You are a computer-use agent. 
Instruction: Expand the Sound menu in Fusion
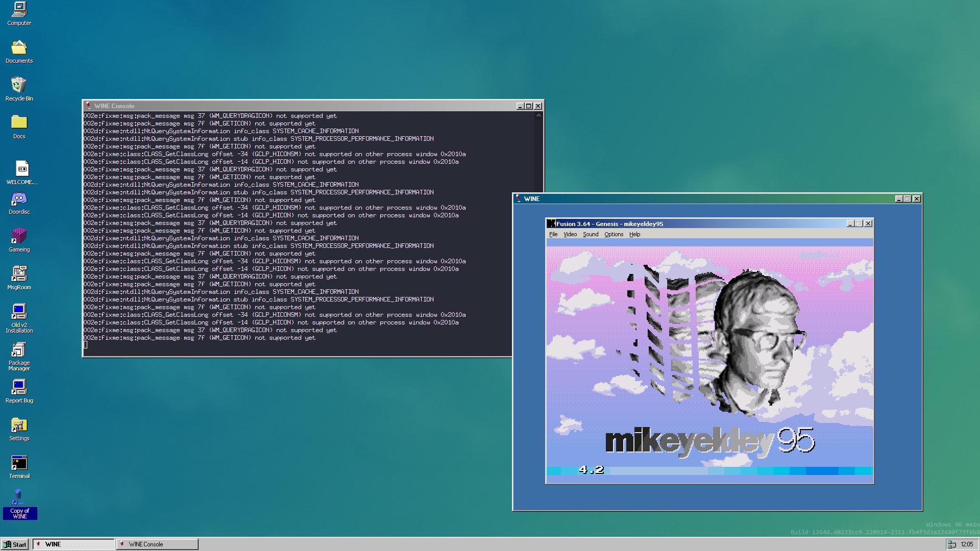(591, 234)
